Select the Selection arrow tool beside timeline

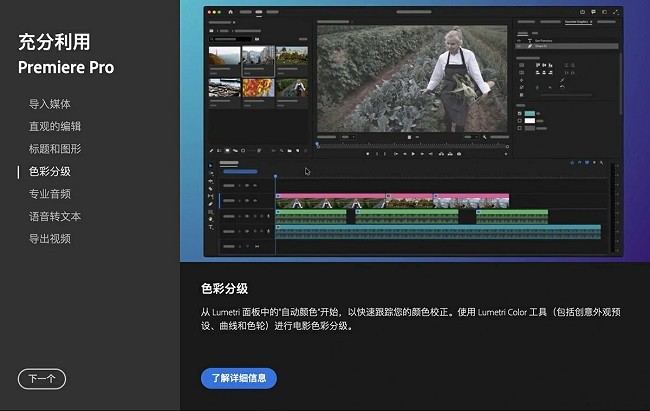point(210,165)
